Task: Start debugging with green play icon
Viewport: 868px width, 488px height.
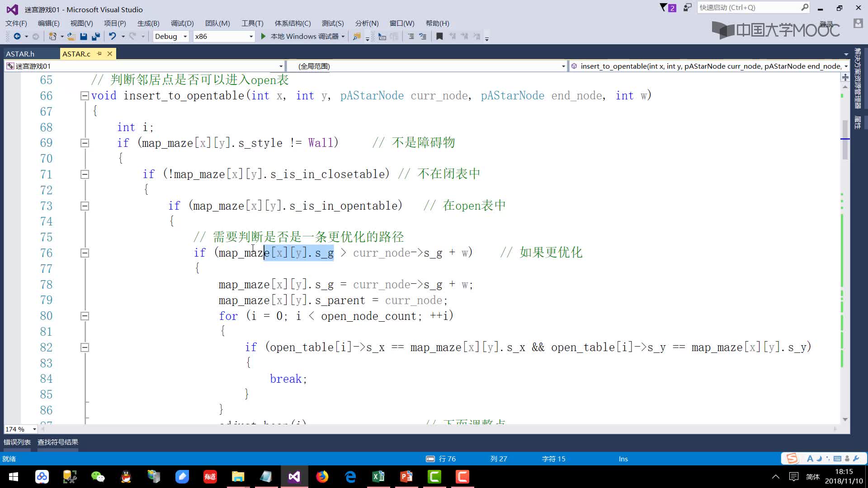Action: coord(263,36)
